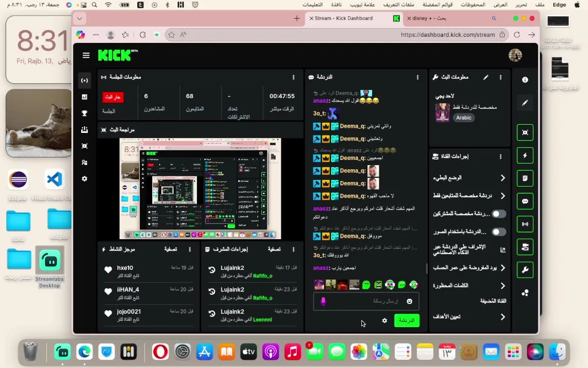The width and height of the screenshot is (588, 368).
Task: Reload the page in Edge
Action: [517, 35]
